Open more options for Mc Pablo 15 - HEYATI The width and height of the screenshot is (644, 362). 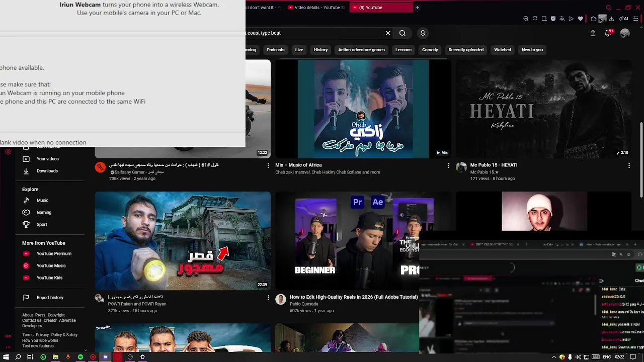(629, 165)
